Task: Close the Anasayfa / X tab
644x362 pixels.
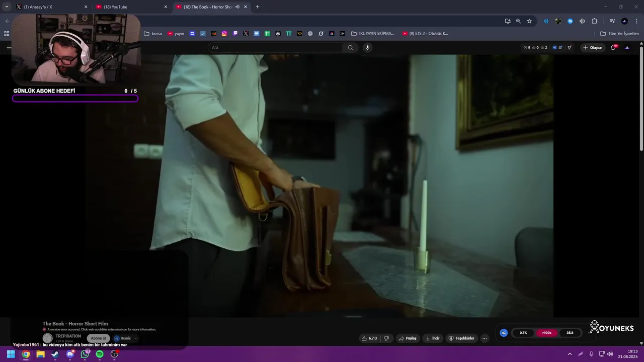Action: (x=86, y=7)
